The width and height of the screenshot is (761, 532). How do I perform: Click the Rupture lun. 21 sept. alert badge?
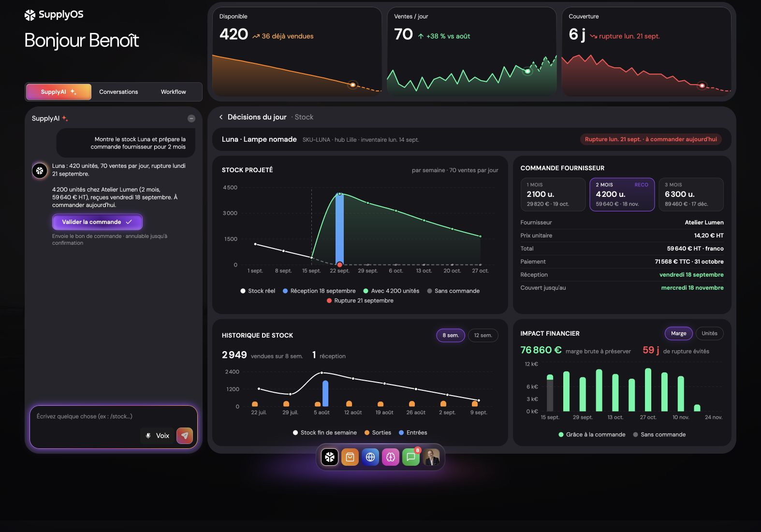[x=651, y=139]
